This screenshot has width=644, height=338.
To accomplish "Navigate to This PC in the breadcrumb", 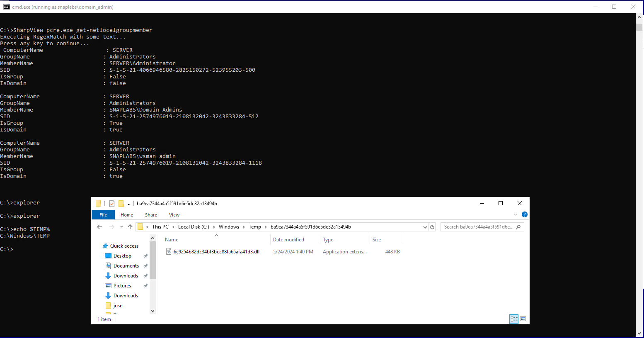I will [x=160, y=227].
